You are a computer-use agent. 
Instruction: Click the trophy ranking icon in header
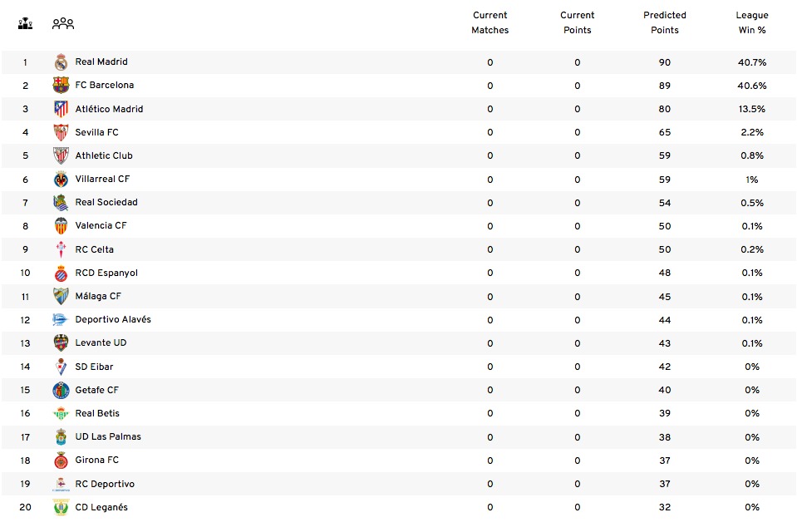pyautogui.click(x=25, y=23)
